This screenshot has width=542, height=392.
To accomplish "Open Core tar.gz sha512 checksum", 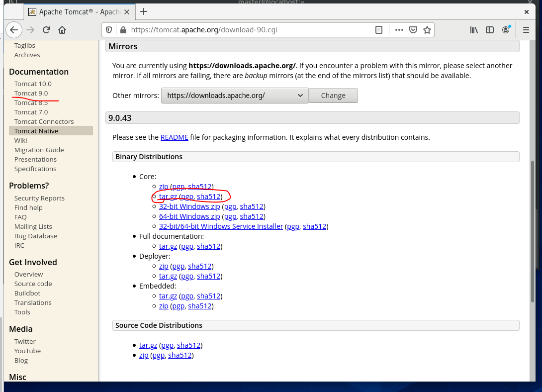I will click(x=209, y=196).
